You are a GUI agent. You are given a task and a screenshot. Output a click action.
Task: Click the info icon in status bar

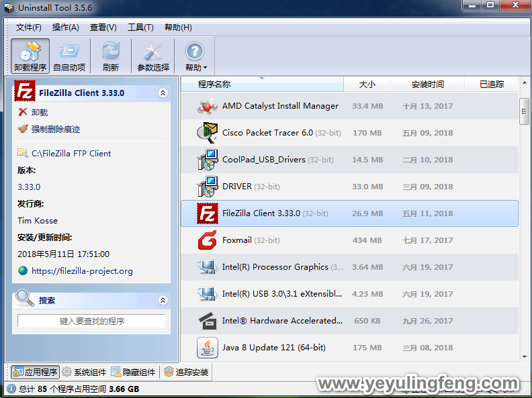point(11,389)
